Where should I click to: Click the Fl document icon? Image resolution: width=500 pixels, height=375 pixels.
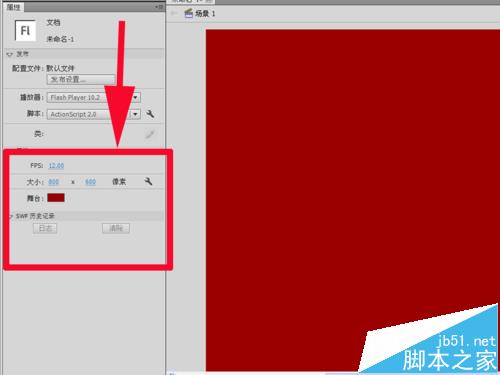coord(25,30)
